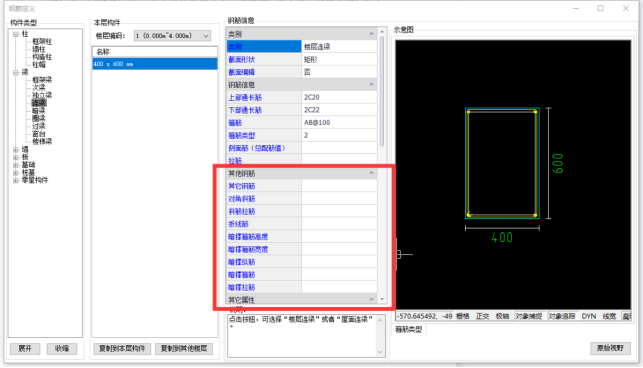Click the 展开 expand-all button
Screen dimensions: 643x368
tap(25, 349)
